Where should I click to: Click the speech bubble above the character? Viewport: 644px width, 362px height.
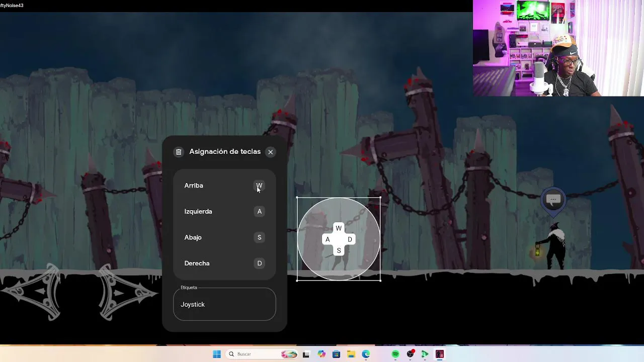pyautogui.click(x=553, y=200)
